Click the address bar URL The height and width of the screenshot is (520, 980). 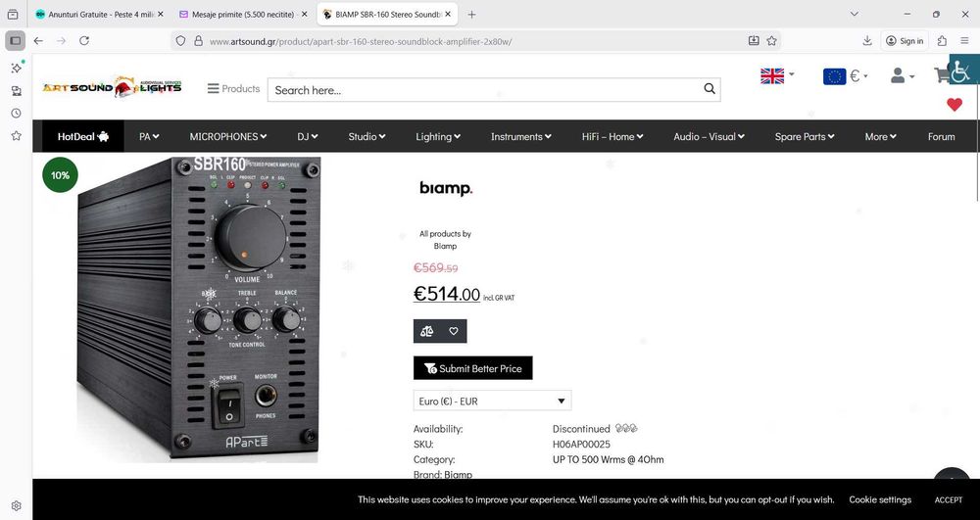(x=360, y=41)
